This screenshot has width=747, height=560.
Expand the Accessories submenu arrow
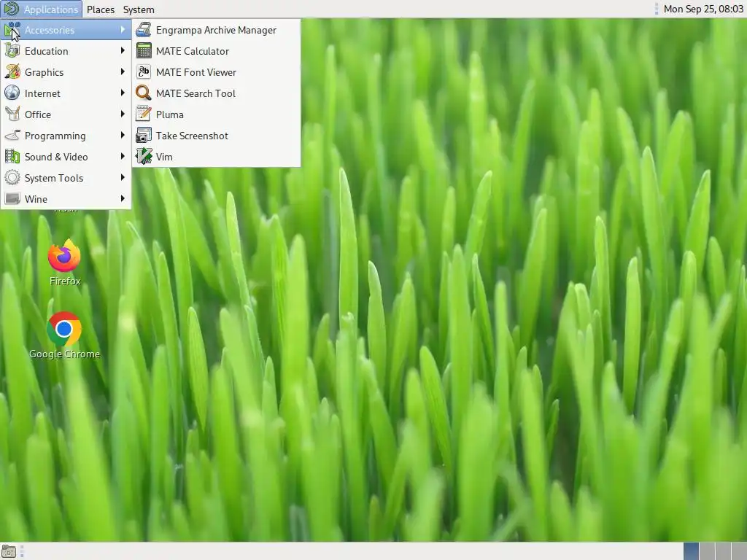pyautogui.click(x=123, y=29)
